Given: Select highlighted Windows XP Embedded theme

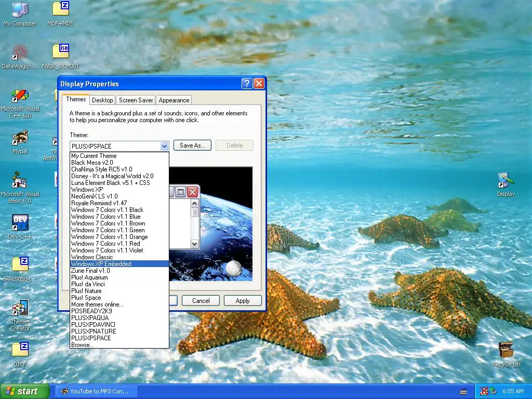Looking at the screenshot, I should 119,264.
